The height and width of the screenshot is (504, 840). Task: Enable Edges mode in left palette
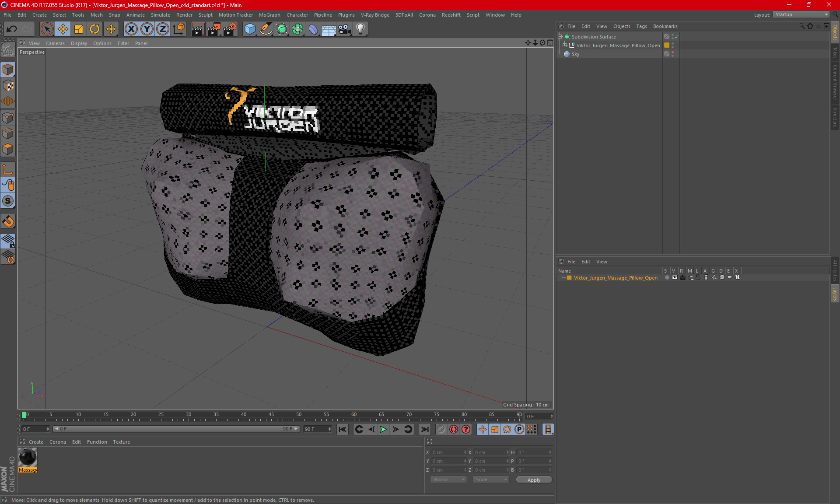(x=8, y=133)
